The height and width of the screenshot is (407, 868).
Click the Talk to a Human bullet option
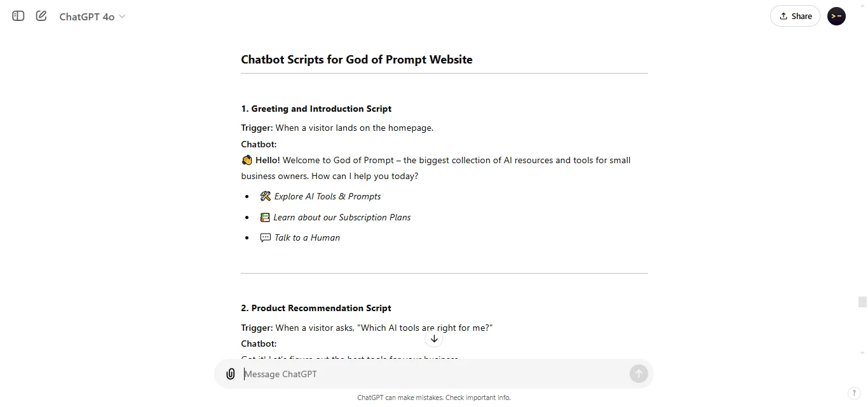point(307,237)
